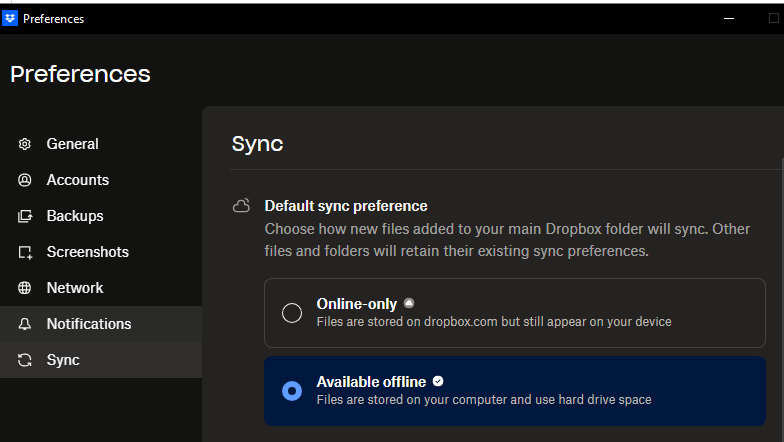Select the Available offline radio button
This screenshot has height=442, width=784.
[292, 391]
